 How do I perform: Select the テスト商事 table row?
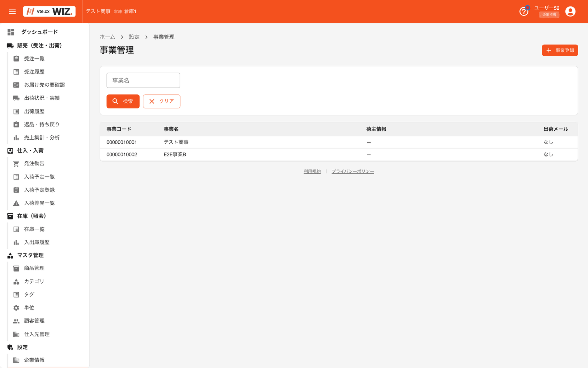[339, 142]
